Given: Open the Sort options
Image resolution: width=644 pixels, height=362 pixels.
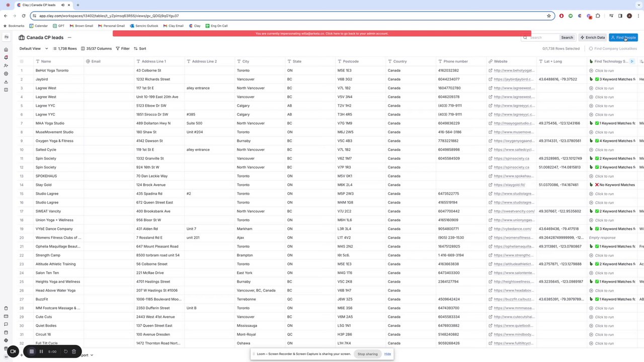Looking at the screenshot, I should pos(140,48).
